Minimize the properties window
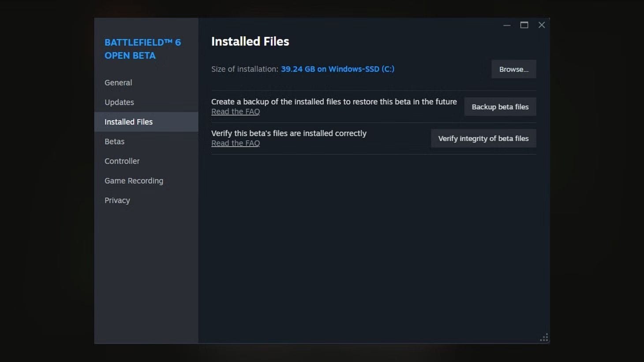Viewport: 644px width, 362px height. click(x=506, y=25)
